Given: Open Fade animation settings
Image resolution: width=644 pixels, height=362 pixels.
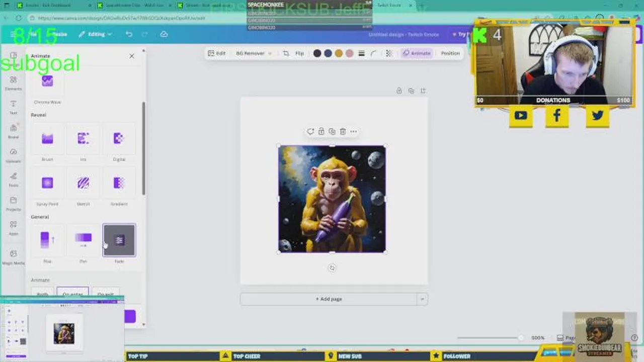Looking at the screenshot, I should pyautogui.click(x=119, y=240).
